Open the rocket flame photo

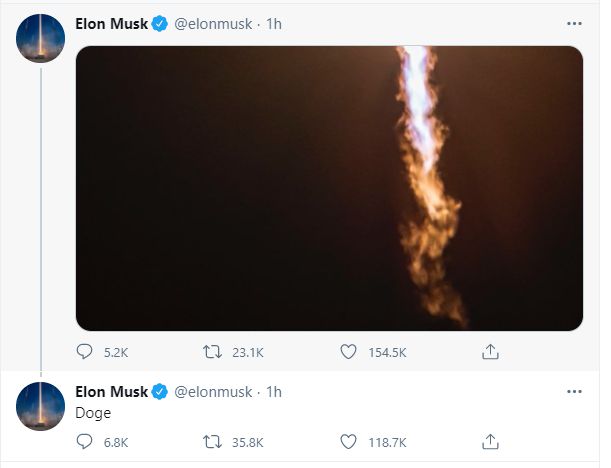coord(329,188)
